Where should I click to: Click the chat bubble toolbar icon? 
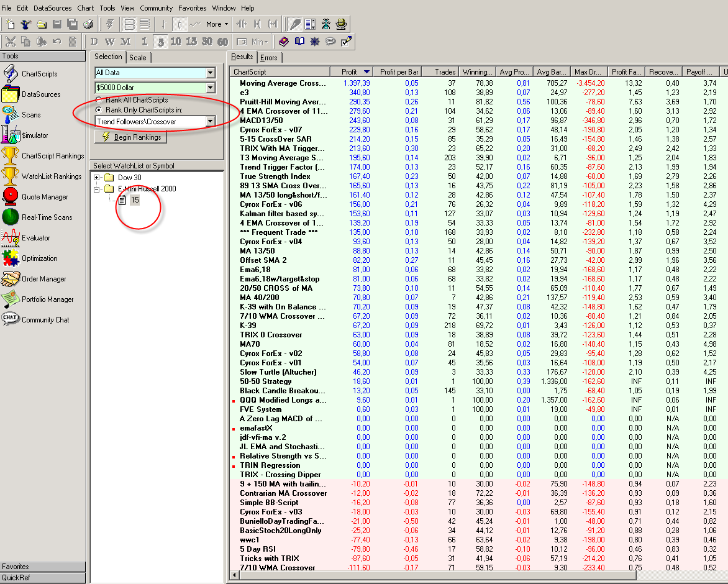330,42
